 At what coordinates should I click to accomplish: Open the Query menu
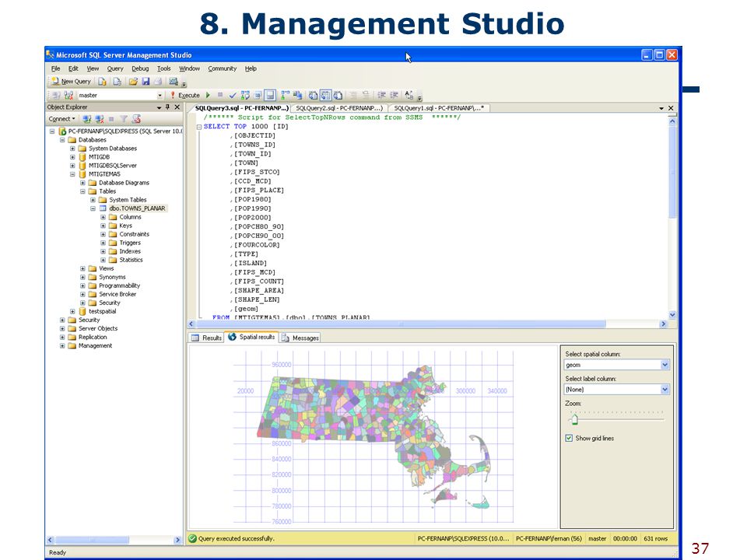point(115,68)
